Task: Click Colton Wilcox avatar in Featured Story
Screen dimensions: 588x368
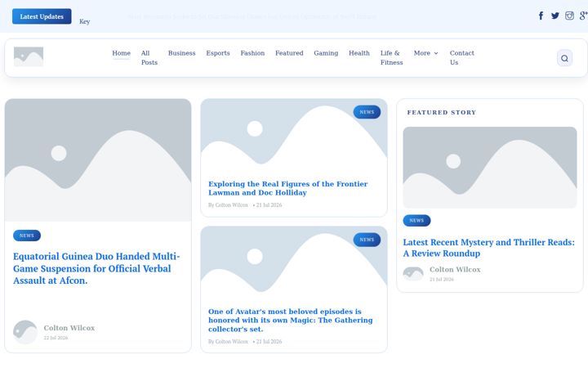Action: pyautogui.click(x=413, y=274)
